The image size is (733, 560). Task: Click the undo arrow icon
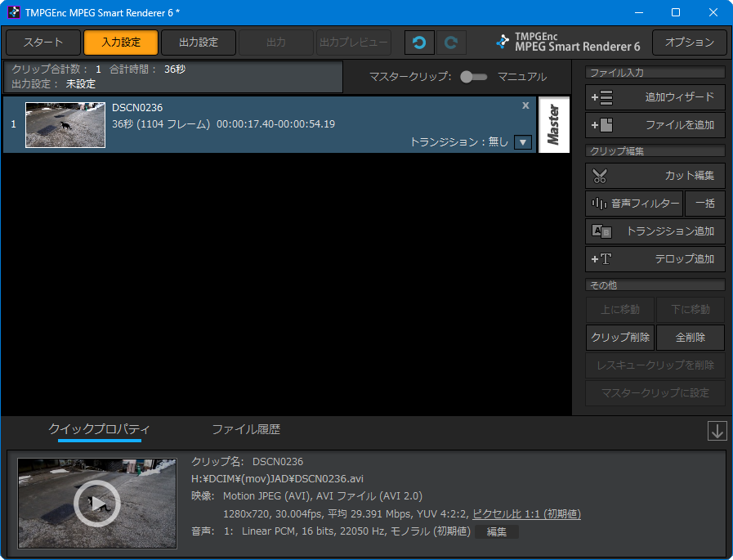coord(419,43)
